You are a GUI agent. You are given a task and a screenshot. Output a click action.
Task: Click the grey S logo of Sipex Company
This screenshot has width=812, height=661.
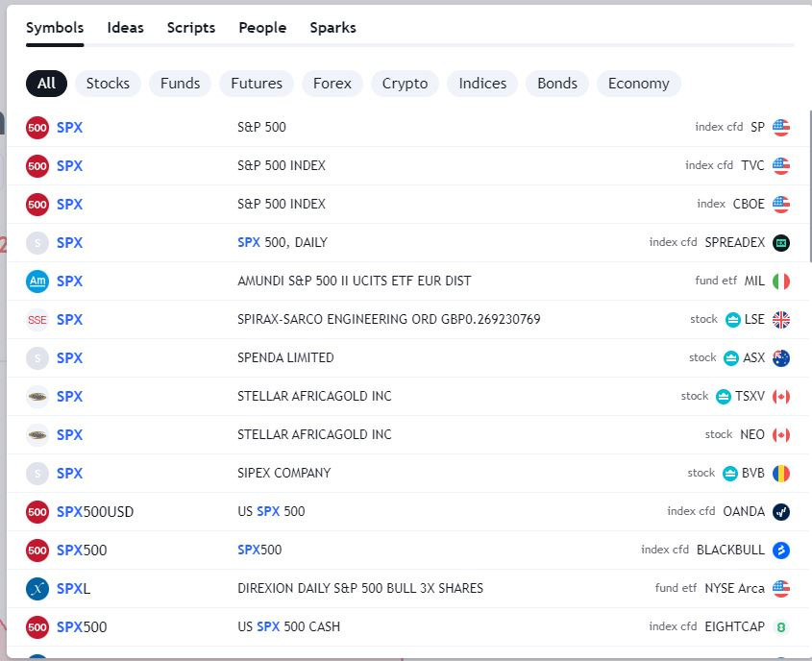tap(37, 473)
